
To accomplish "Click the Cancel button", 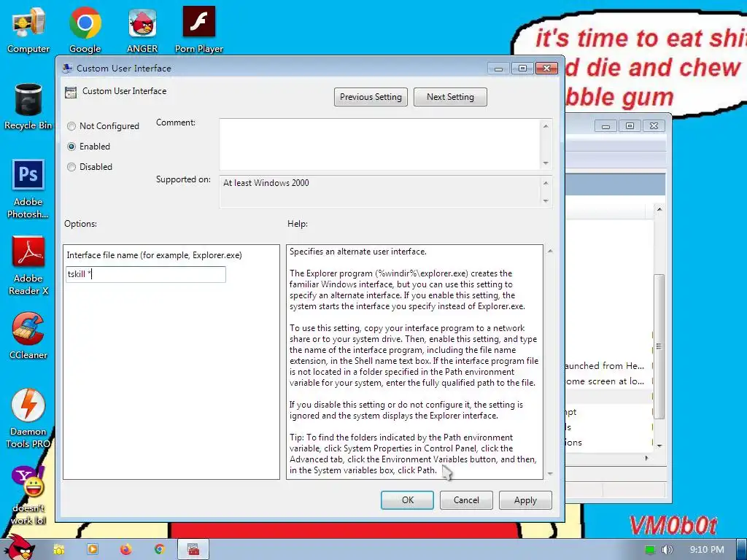I will (x=466, y=500).
